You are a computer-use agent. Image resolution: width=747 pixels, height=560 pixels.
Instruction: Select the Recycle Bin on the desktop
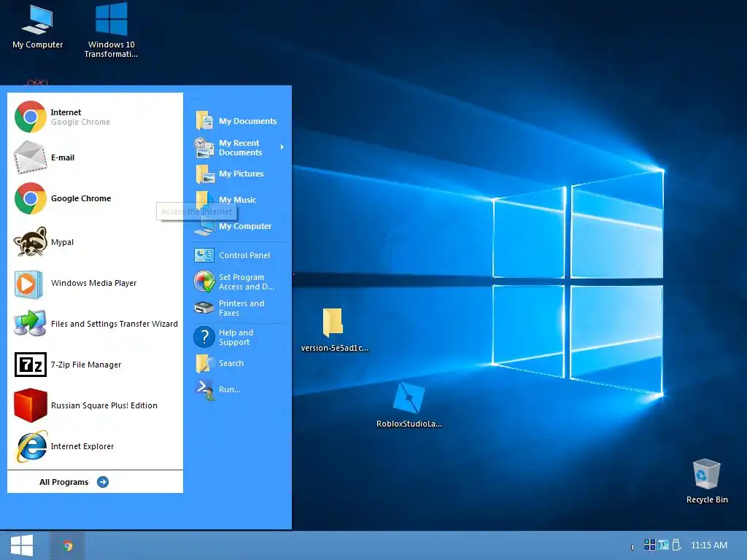(707, 481)
